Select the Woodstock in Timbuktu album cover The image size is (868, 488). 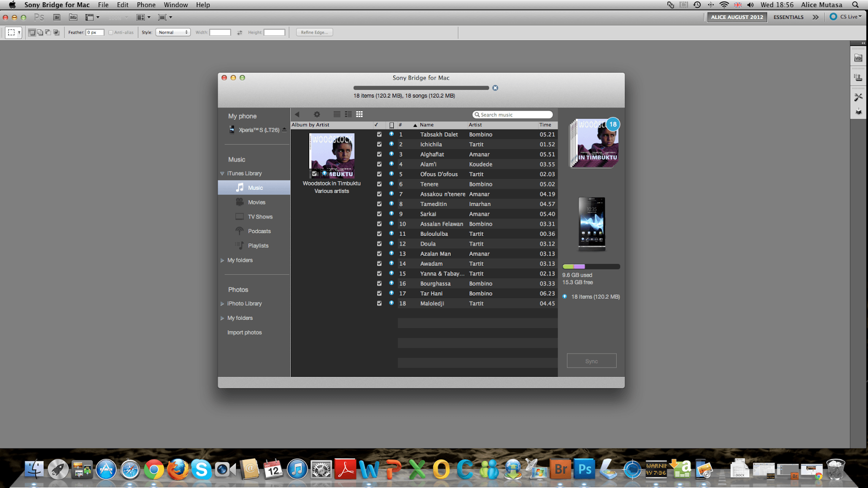331,156
